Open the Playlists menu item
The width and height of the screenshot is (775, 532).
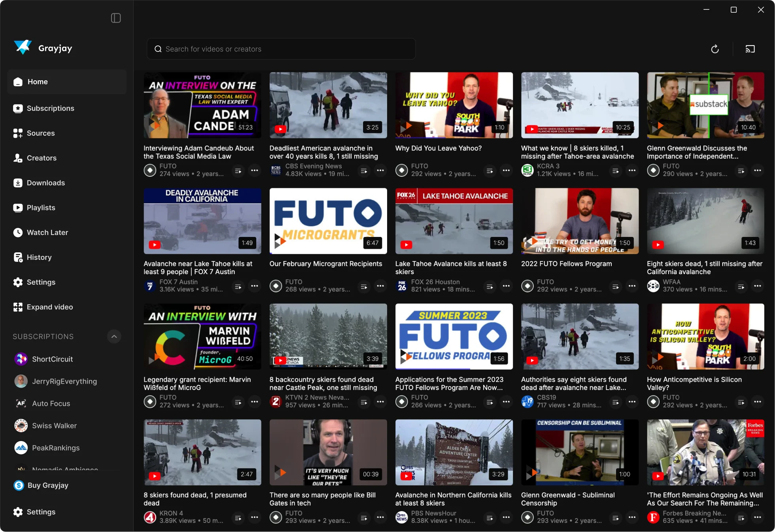41,208
